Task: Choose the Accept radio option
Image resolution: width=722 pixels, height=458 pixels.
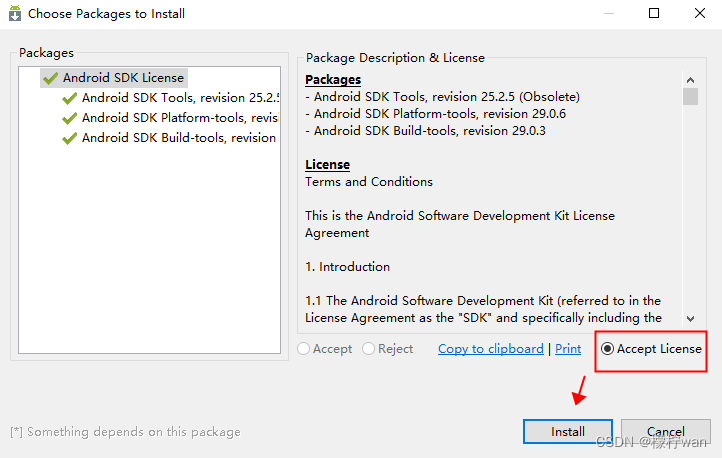Action: click(304, 349)
